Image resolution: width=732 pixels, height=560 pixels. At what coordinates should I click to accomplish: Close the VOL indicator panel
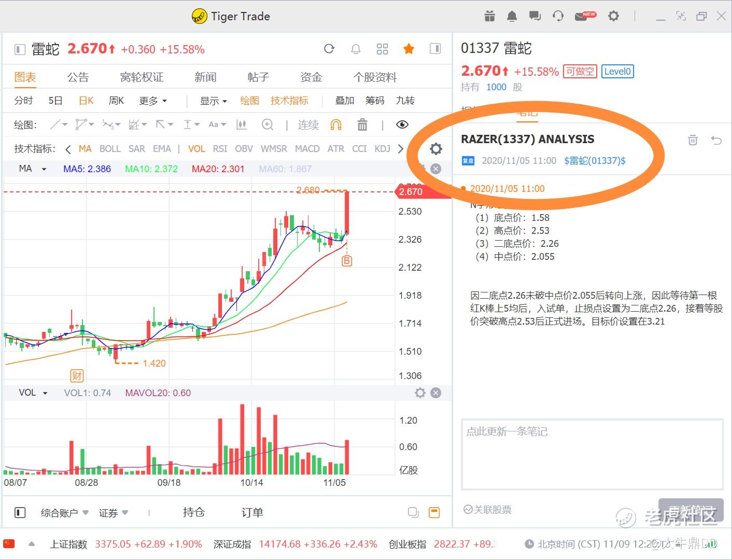coord(436,393)
